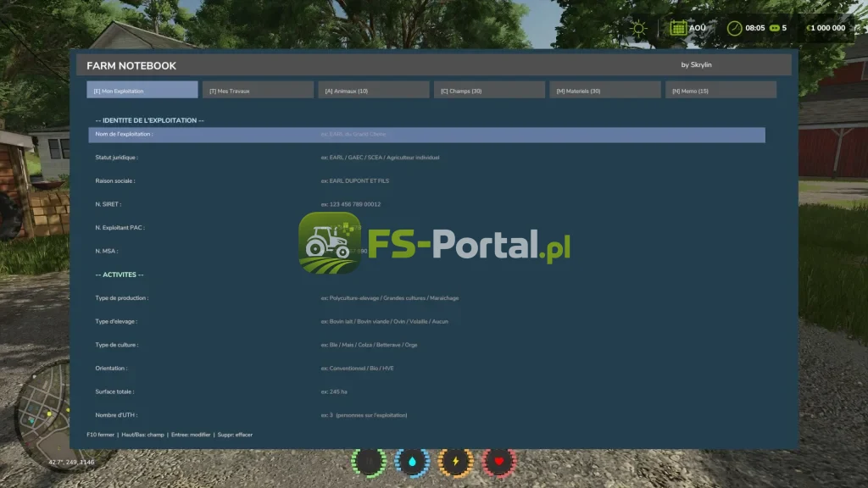This screenshot has width=868, height=488.
Task: Click the 'N. Exploitant PAC :' label
Action: click(x=120, y=228)
